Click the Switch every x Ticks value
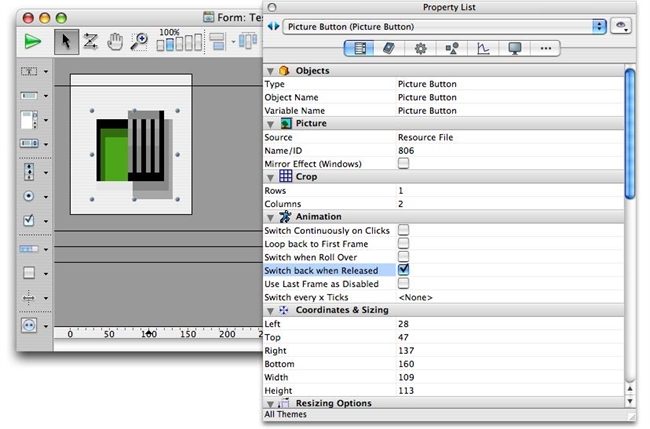650x429 pixels. point(416,297)
